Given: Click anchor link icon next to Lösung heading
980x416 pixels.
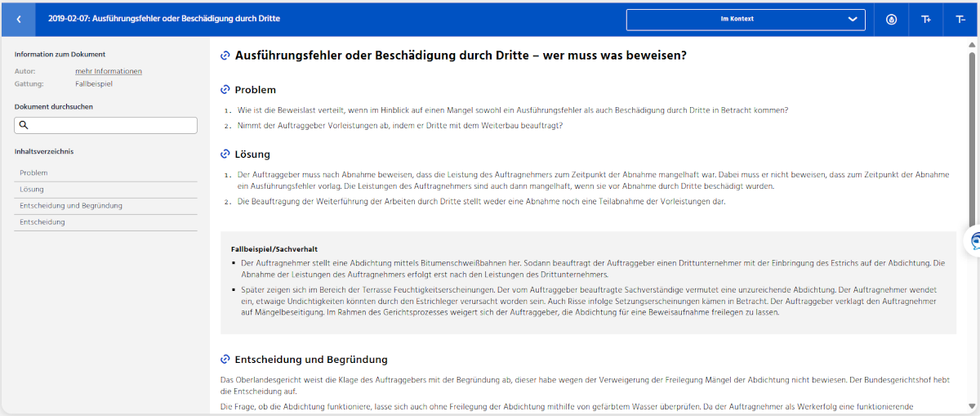Looking at the screenshot, I should 225,154.
